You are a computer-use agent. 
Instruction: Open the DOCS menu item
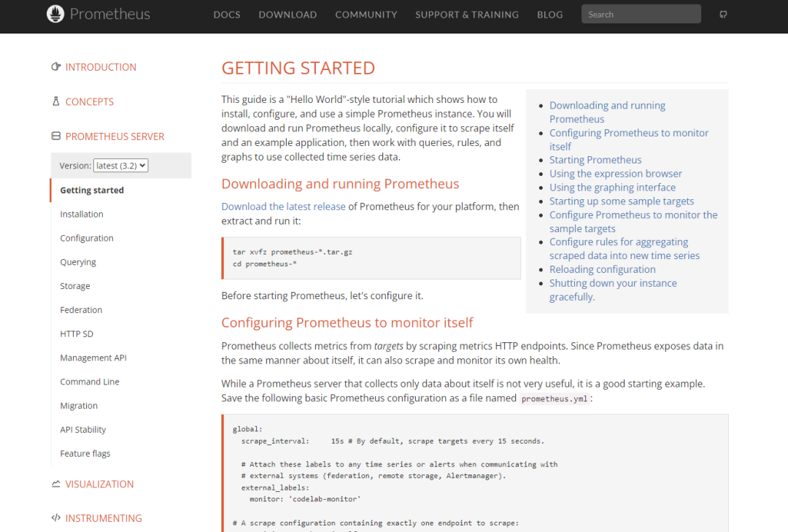click(227, 15)
